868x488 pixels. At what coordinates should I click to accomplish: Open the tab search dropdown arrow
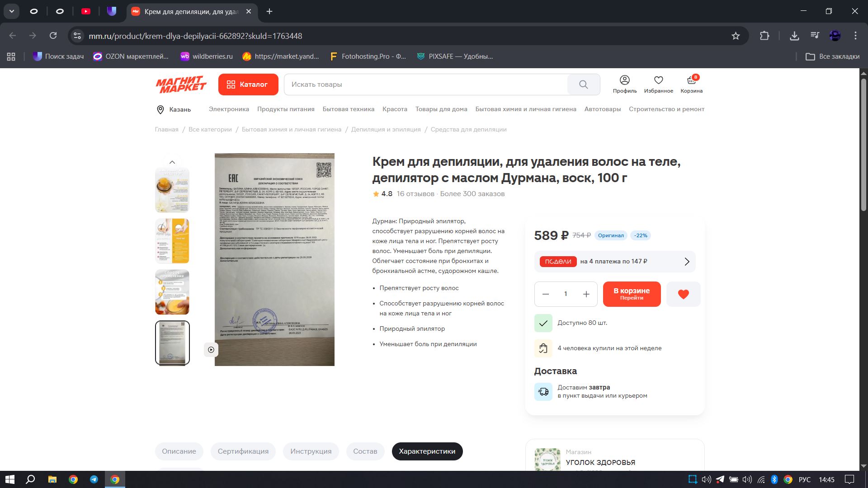[12, 11]
